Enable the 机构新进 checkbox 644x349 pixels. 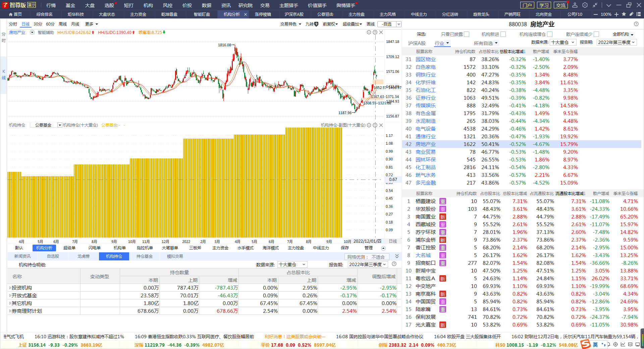[503, 34]
